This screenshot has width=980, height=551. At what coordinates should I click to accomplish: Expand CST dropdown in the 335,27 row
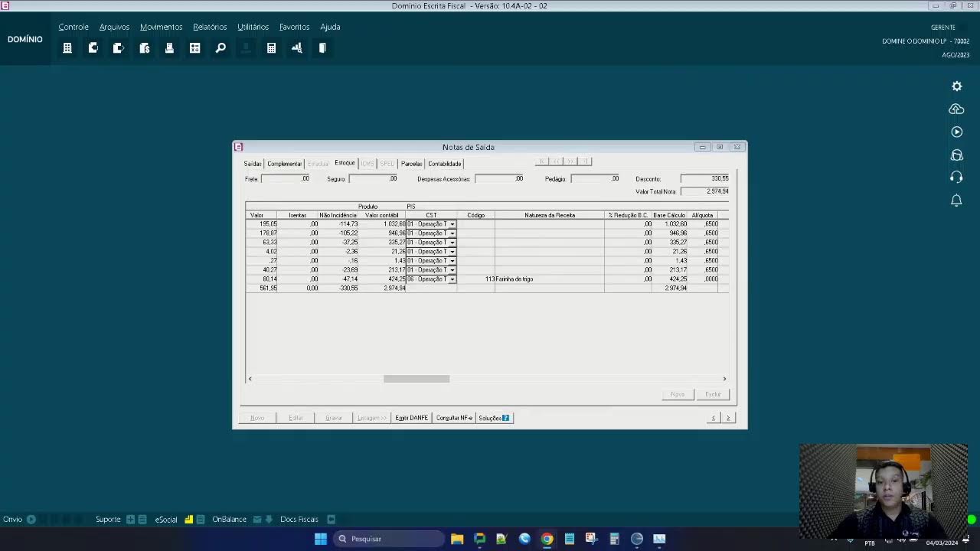[452, 243]
